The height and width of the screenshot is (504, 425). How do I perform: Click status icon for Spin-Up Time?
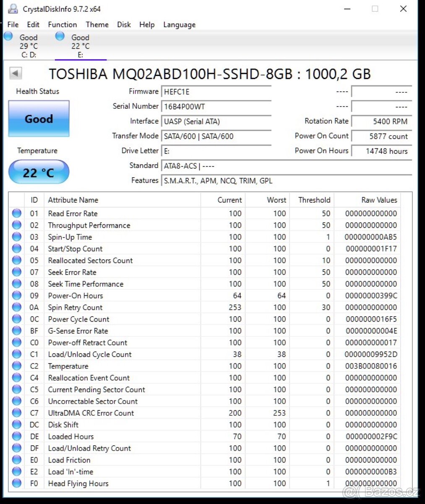pyautogui.click(x=17, y=236)
